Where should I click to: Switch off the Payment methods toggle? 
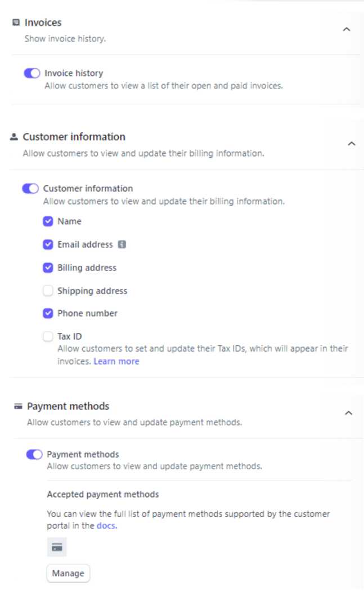point(34,454)
